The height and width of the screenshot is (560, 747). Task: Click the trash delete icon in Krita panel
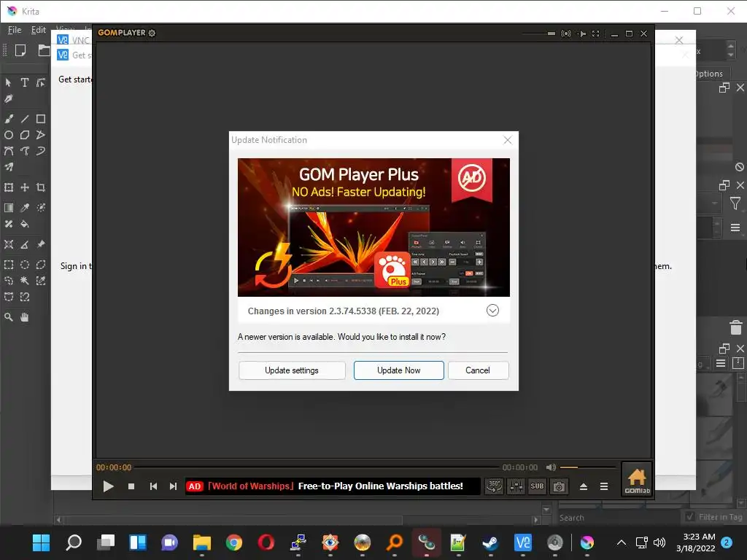(x=735, y=327)
